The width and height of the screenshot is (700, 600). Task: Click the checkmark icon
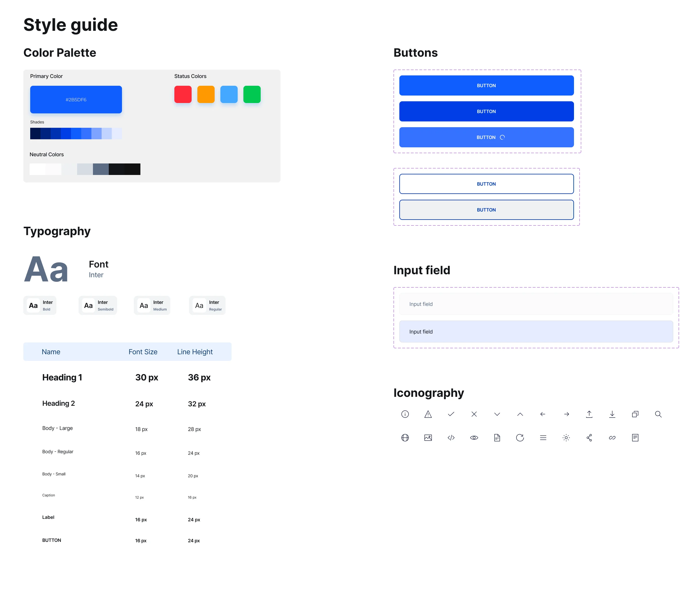click(451, 414)
